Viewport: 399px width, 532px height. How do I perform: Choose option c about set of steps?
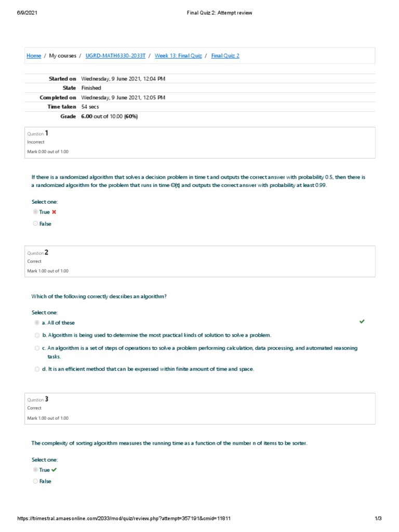(x=37, y=348)
